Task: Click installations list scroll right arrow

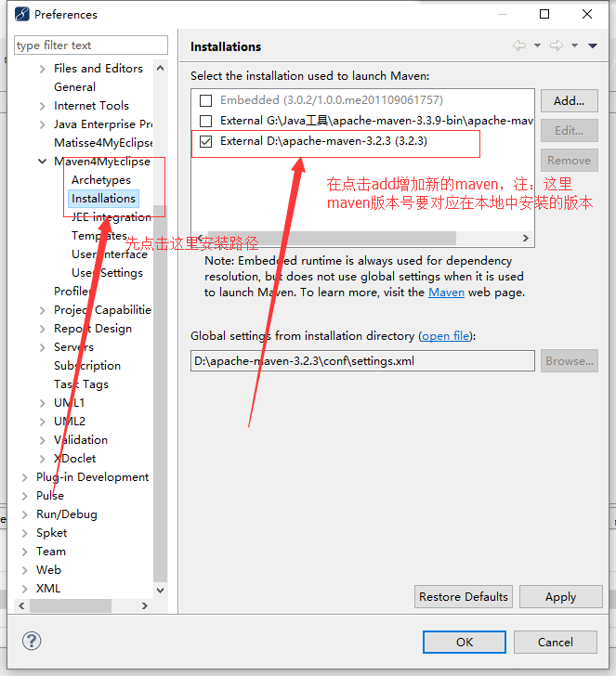Action: pyautogui.click(x=526, y=238)
